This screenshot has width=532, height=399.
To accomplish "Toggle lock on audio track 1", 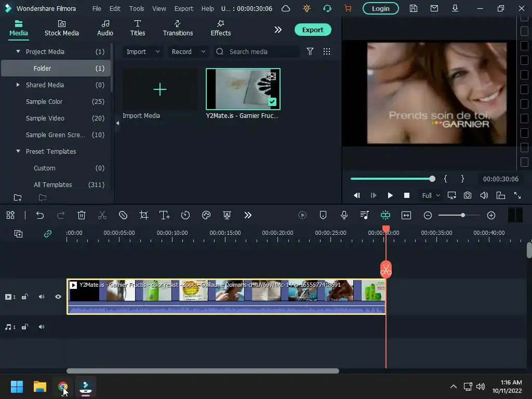I will pos(25,327).
